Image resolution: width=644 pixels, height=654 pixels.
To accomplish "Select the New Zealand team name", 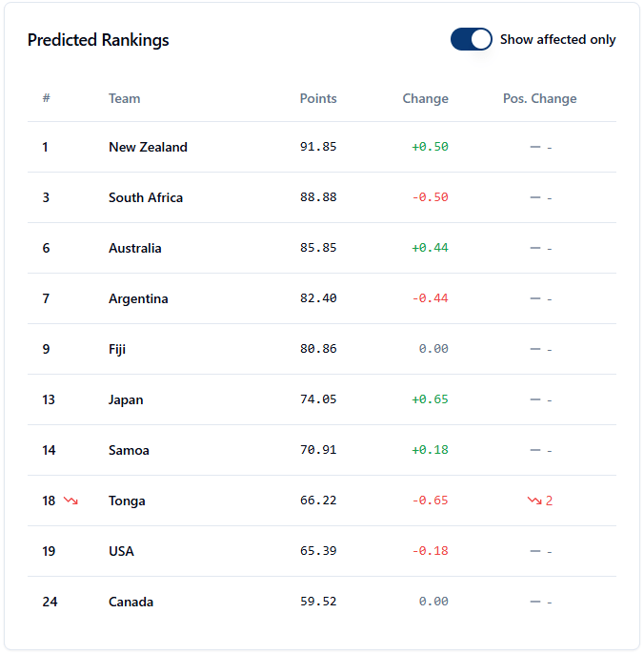I will (148, 147).
